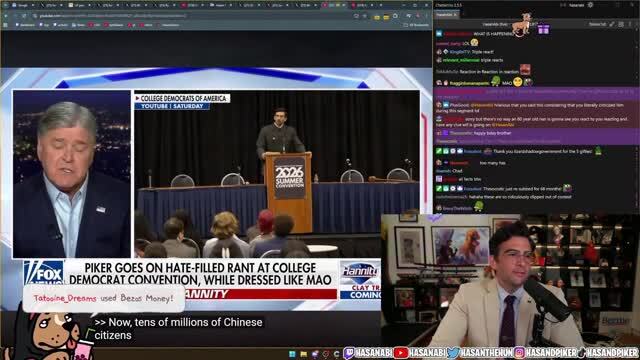Reload the YouTube page
This screenshot has height=360, width=640.
coord(24,16)
